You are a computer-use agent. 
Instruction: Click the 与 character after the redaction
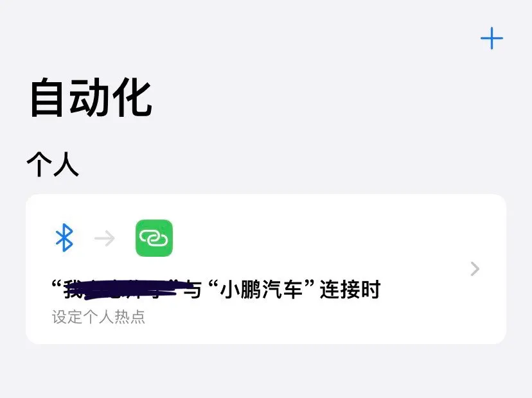click(193, 290)
